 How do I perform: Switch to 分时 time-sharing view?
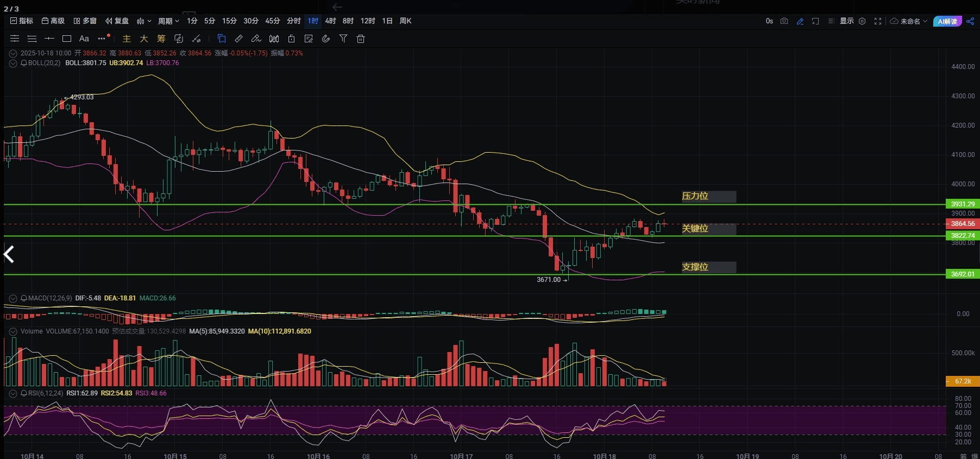click(x=294, y=21)
